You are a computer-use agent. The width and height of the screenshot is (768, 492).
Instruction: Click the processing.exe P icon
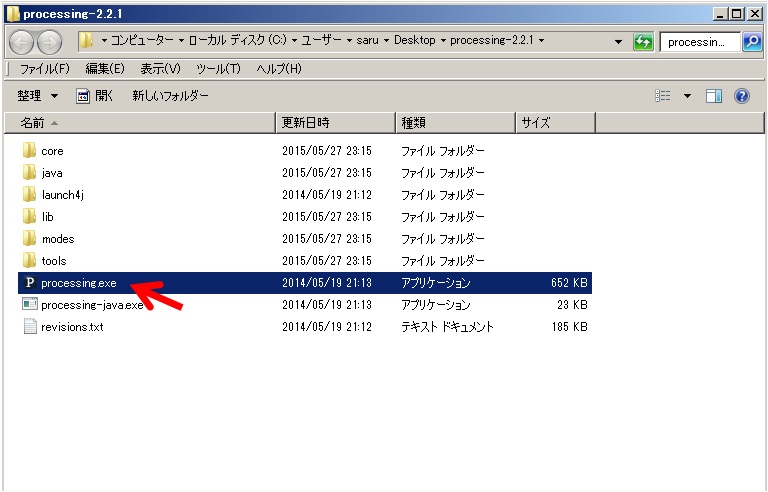pyautogui.click(x=29, y=283)
